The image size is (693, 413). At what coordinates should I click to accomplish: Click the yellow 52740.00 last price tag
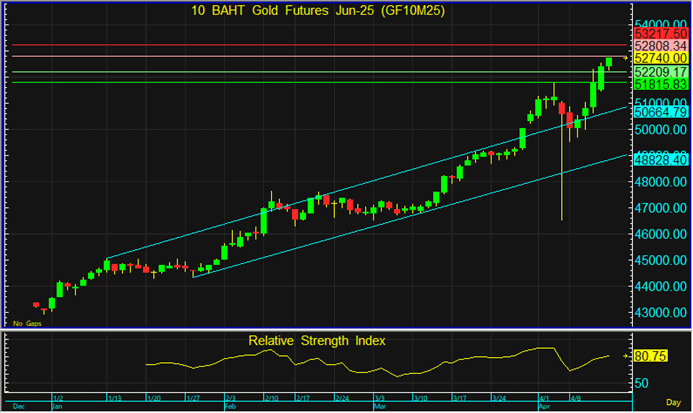tap(661, 59)
